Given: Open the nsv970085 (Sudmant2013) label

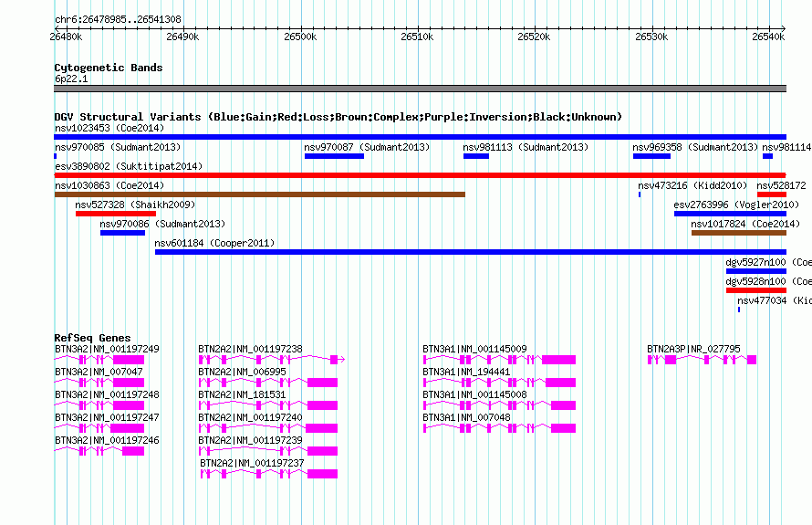Looking at the screenshot, I should tap(118, 147).
